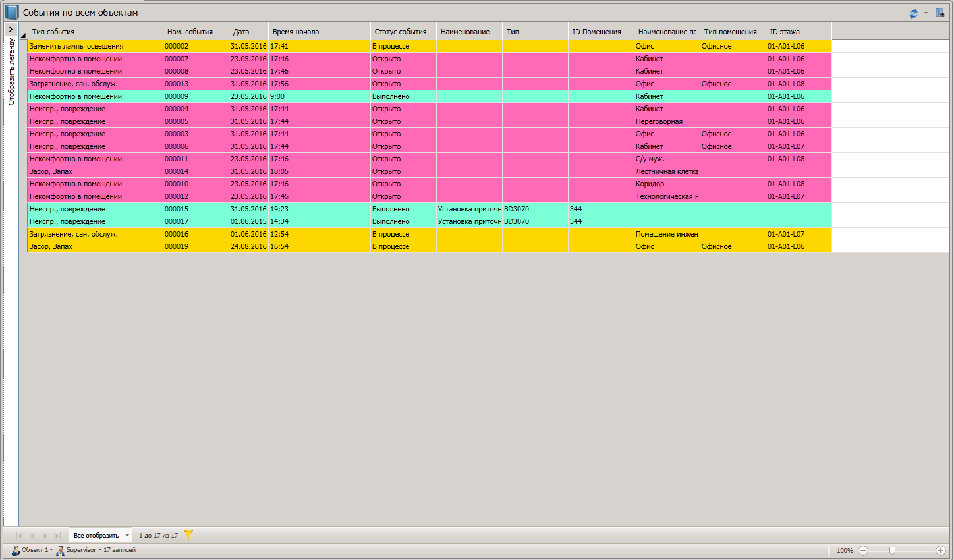Open the search binoculars icon
This screenshot has height=560, width=954.
click(940, 13)
